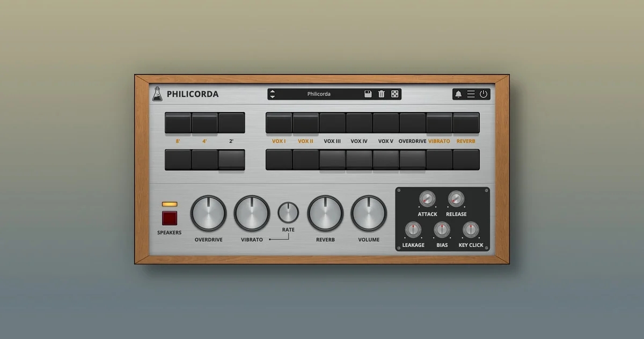Toggle the upper VOX I key
The width and height of the screenshot is (644, 339).
(x=279, y=123)
